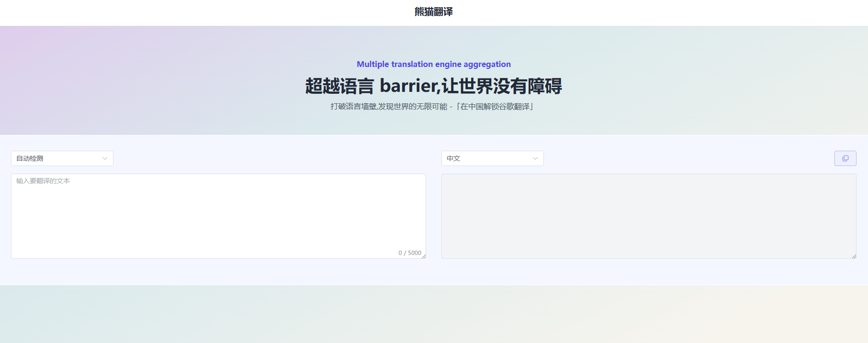Open the 自动检测 source language dropdown
The width and height of the screenshot is (868, 343).
62,158
